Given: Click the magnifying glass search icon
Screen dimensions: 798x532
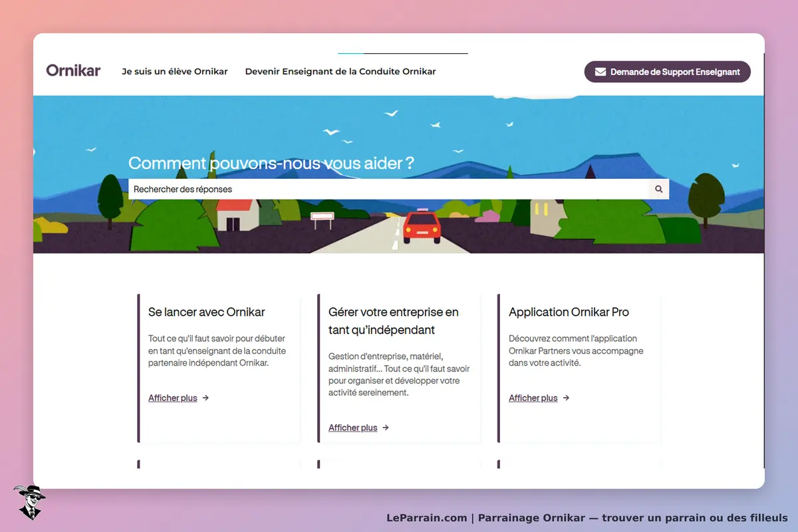Looking at the screenshot, I should (659, 189).
